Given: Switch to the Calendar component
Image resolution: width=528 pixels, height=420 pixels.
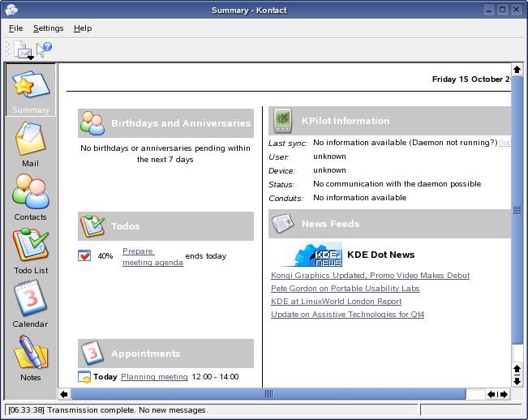Looking at the screenshot, I should pos(30,305).
